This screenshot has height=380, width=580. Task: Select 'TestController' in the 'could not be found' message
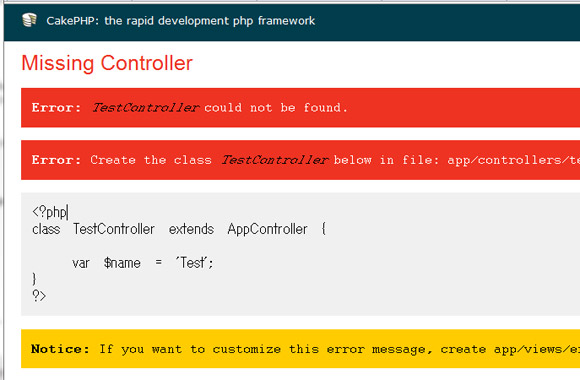146,108
